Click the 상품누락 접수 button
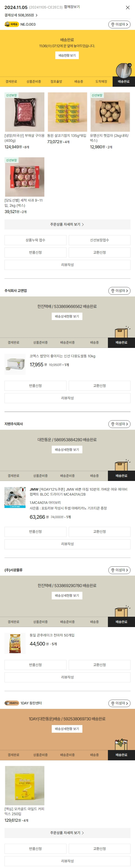Image resolution: width=135 pixels, height=868 pixels. [35, 240]
